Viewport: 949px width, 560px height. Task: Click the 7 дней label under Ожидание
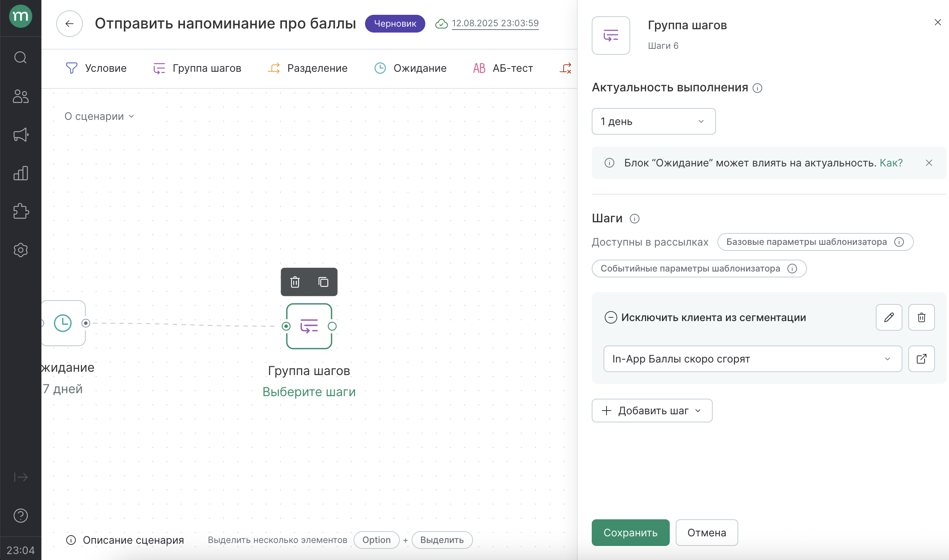62,389
